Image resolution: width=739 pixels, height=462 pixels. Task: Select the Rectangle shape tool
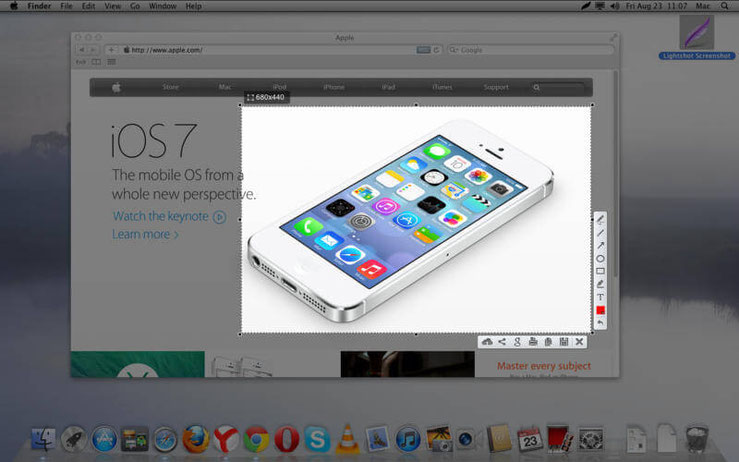(x=600, y=271)
